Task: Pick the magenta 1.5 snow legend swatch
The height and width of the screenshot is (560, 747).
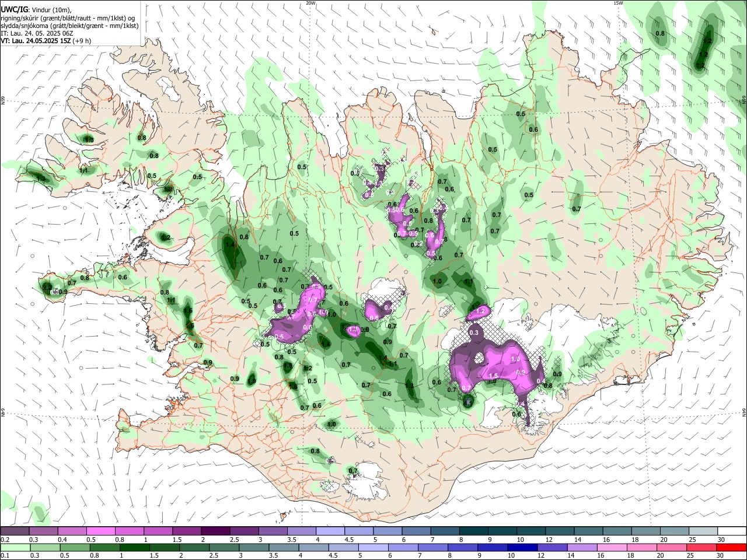Action: click(x=187, y=531)
